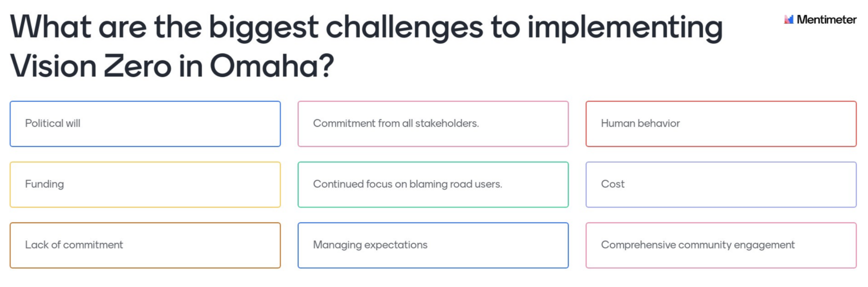
Task: Click the "Vision Zero in Omaha?" title line
Action: click(172, 65)
